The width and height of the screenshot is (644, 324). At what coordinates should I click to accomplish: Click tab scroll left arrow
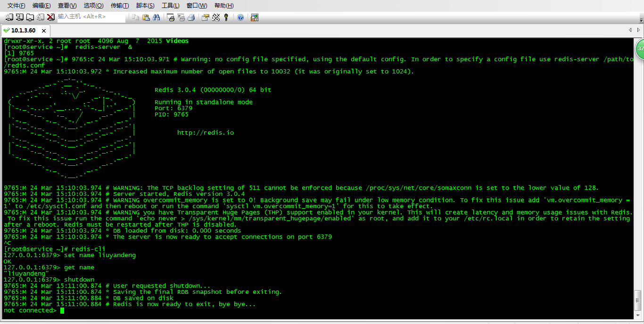tap(631, 30)
